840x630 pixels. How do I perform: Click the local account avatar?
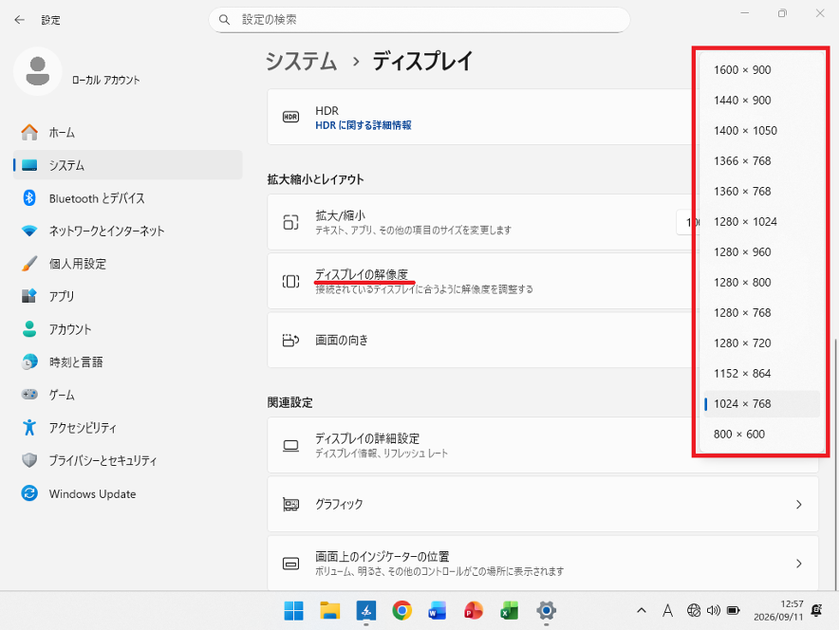(38, 71)
